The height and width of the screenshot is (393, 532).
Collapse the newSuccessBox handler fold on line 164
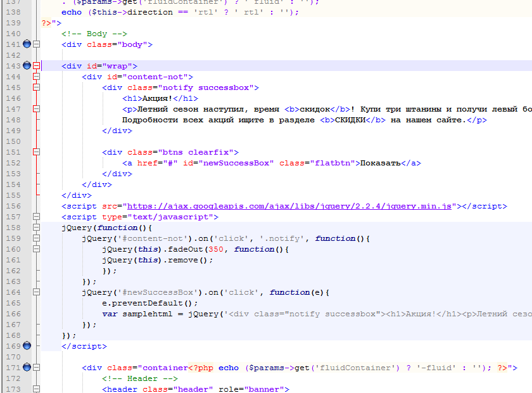coord(36,292)
